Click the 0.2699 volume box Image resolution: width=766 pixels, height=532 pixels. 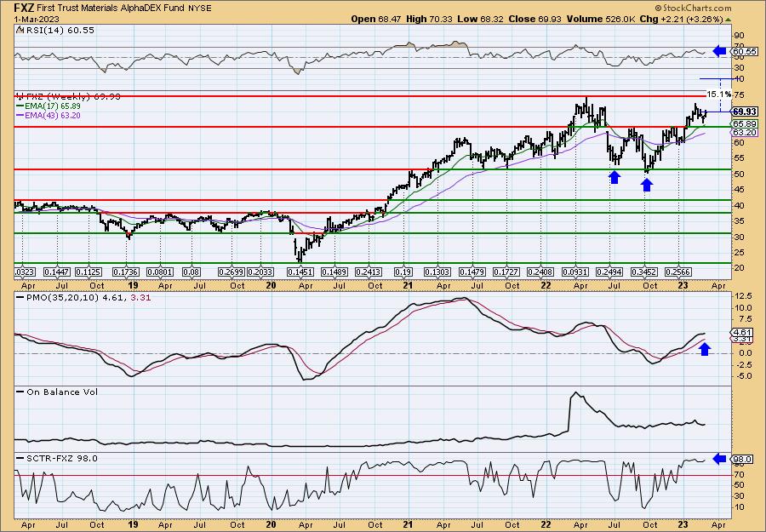[x=231, y=272]
